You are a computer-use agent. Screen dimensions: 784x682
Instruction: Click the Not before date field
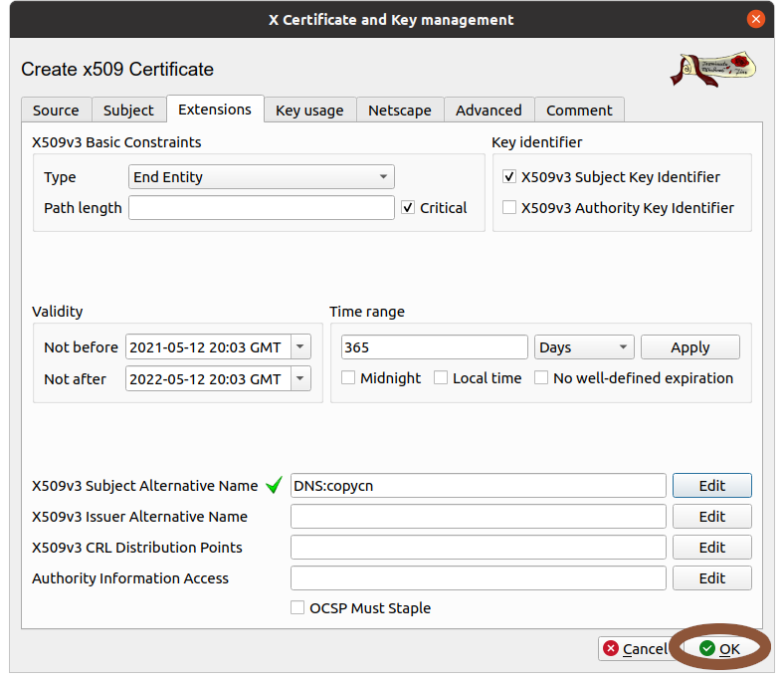pyautogui.click(x=209, y=346)
